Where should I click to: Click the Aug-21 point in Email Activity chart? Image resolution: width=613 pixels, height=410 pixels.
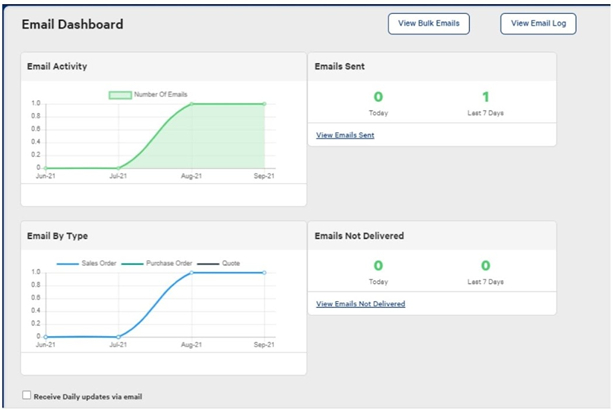click(191, 103)
